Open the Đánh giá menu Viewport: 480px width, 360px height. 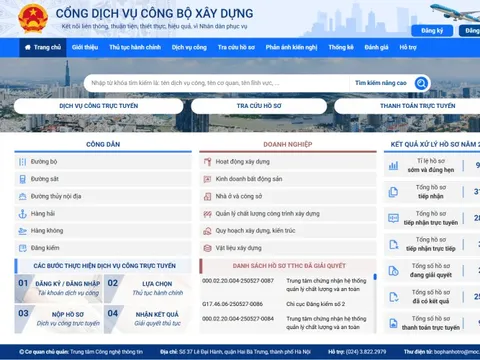click(x=376, y=47)
